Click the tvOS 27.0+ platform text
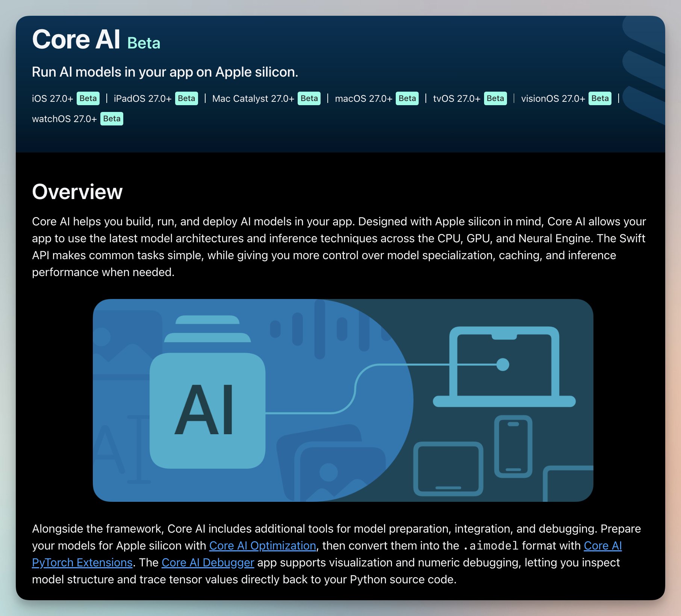 [x=457, y=98]
